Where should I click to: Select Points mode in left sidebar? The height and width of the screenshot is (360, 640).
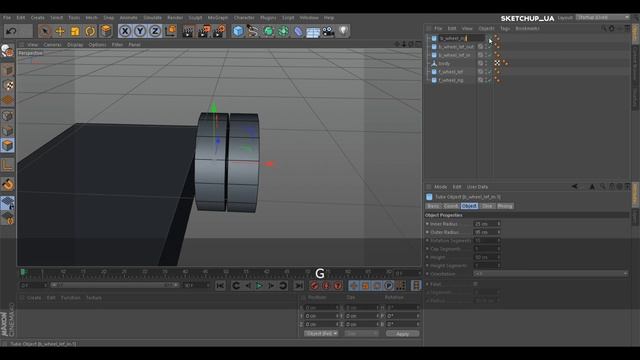click(7, 116)
